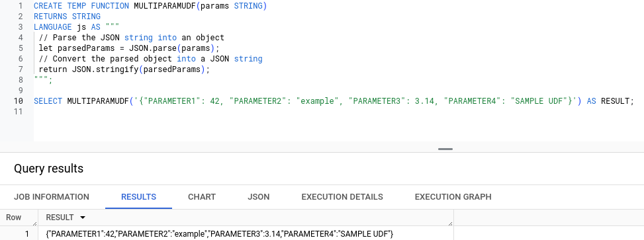Click the Row column resize handle
644x240 pixels.
click(35, 223)
